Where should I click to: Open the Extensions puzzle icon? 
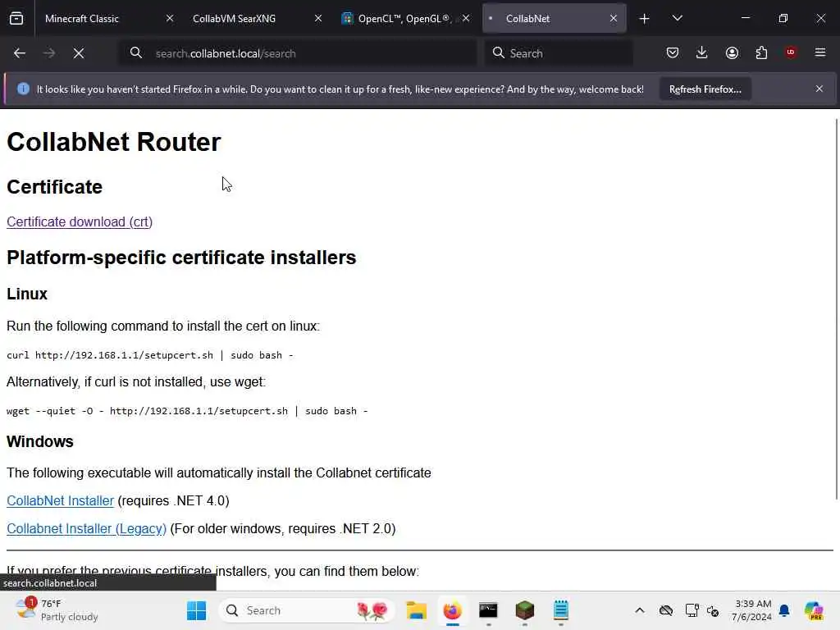point(761,52)
